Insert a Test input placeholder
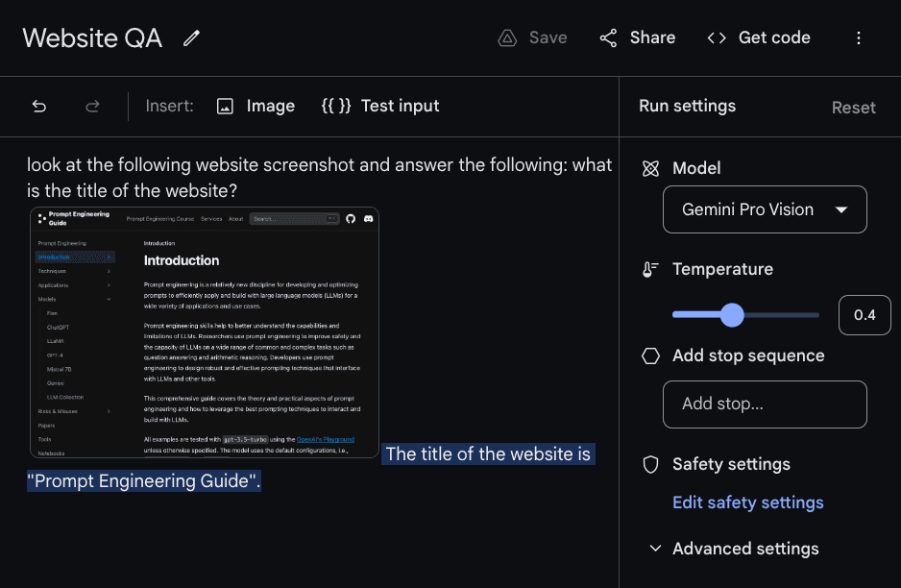The height and width of the screenshot is (588, 901). (x=382, y=106)
